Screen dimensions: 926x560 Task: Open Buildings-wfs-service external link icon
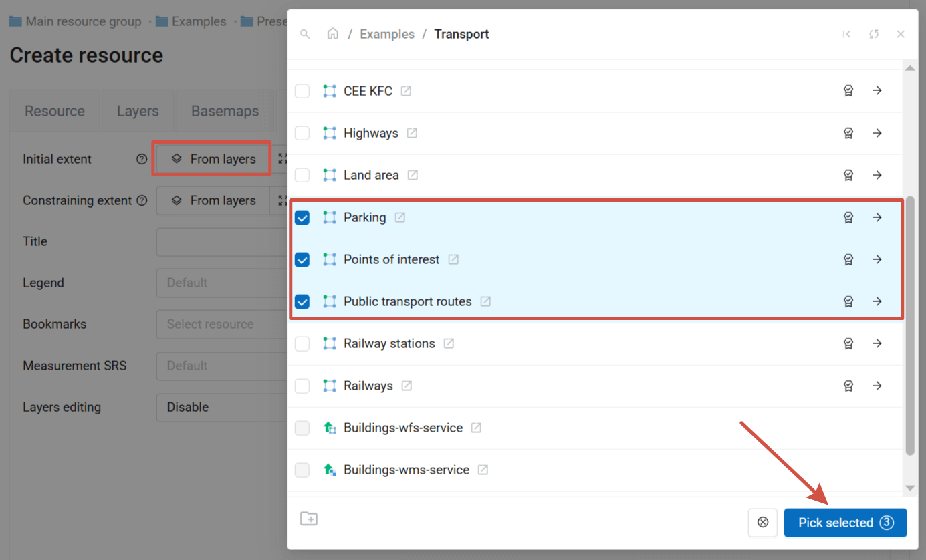coord(476,428)
